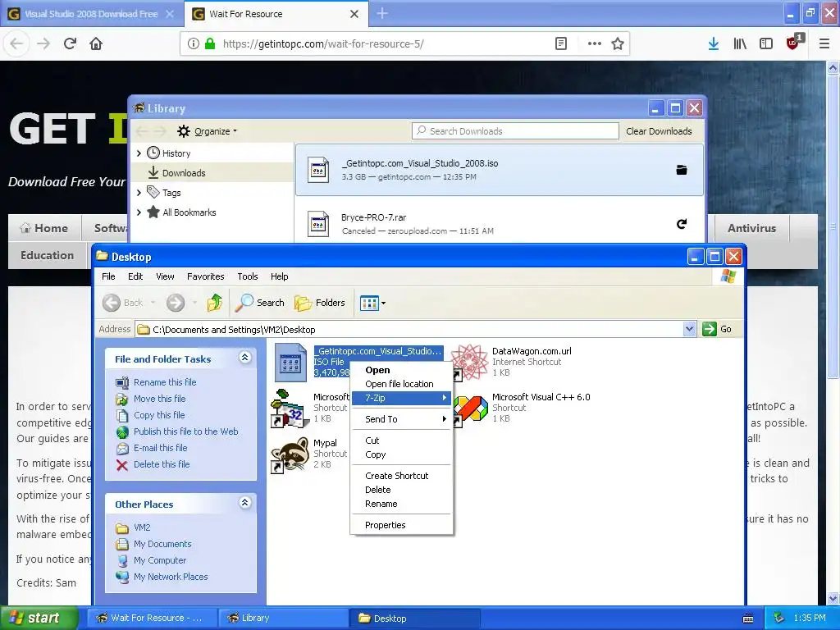840x630 pixels.
Task: Click Rename this file task
Action: pos(165,382)
